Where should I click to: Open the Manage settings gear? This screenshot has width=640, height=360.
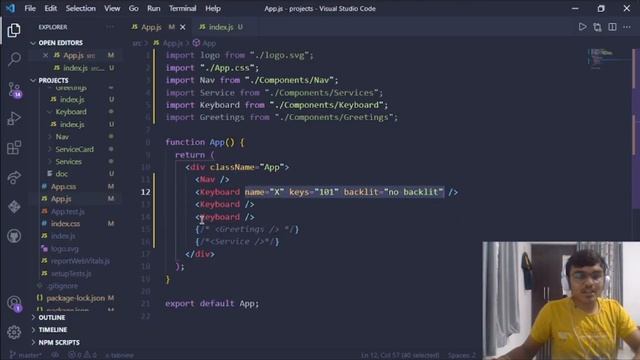14,332
